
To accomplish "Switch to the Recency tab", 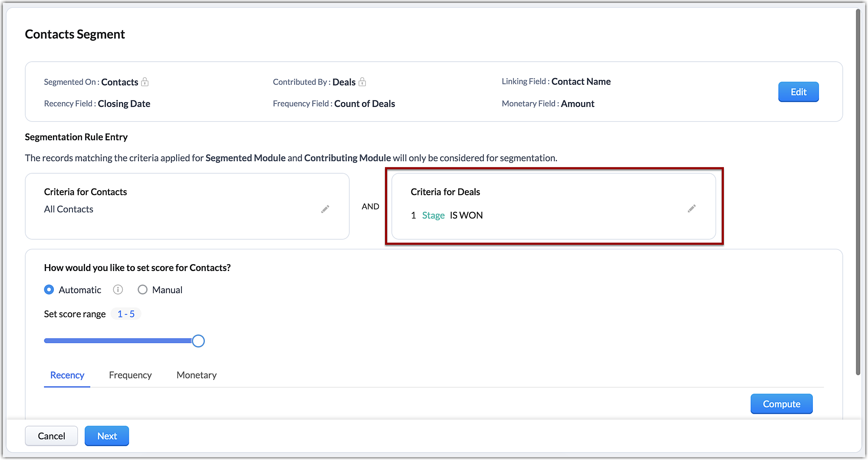I will [67, 375].
